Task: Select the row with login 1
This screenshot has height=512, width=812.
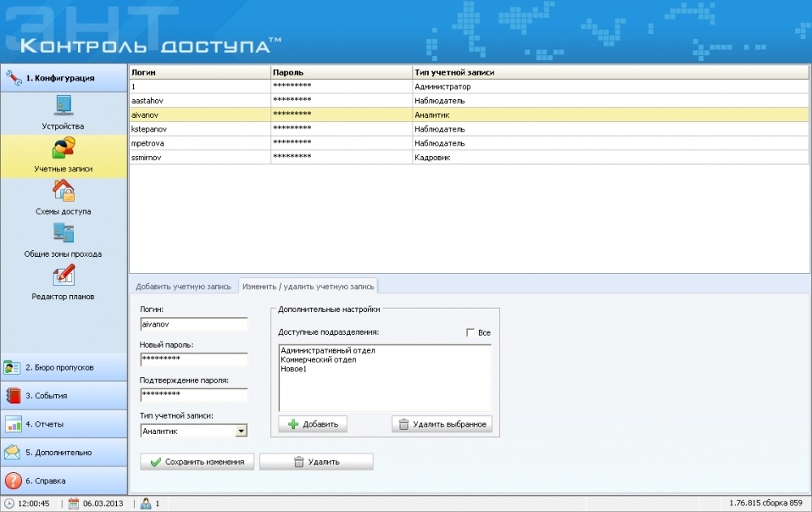Action: (469, 86)
